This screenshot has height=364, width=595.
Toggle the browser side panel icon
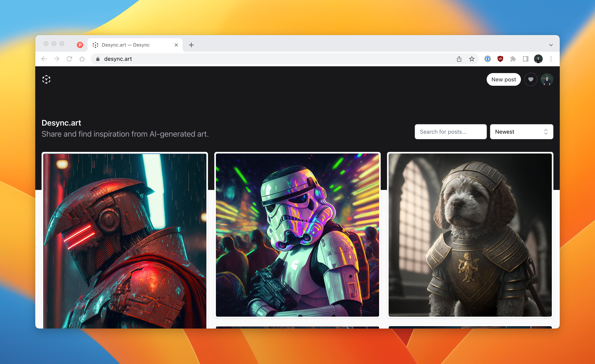pos(525,59)
